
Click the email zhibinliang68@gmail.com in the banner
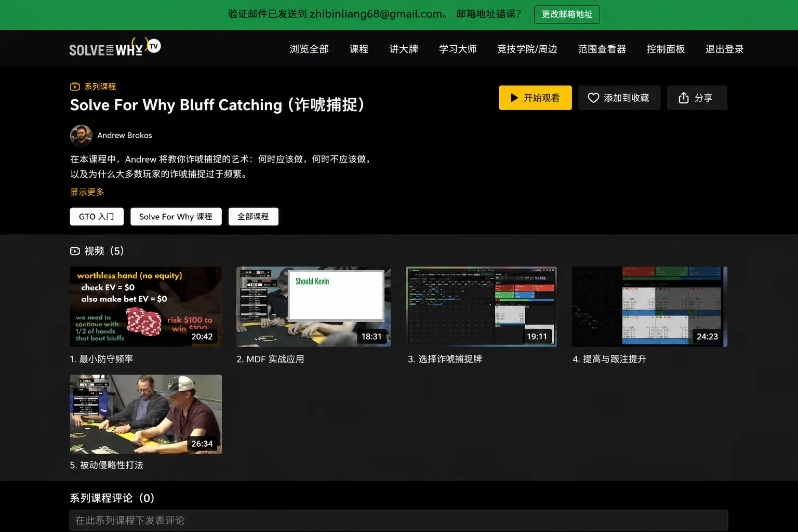click(x=376, y=14)
